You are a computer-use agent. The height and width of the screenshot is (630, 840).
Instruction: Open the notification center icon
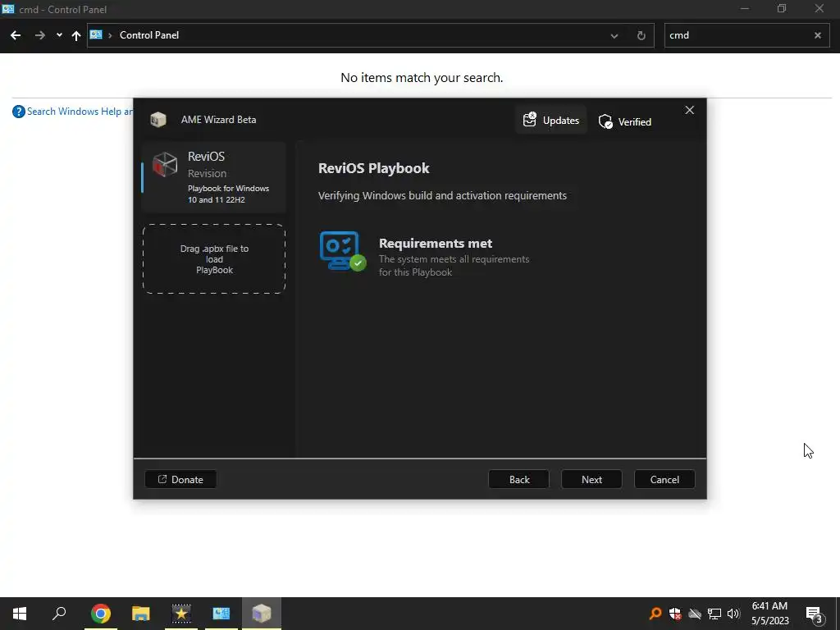click(x=815, y=615)
